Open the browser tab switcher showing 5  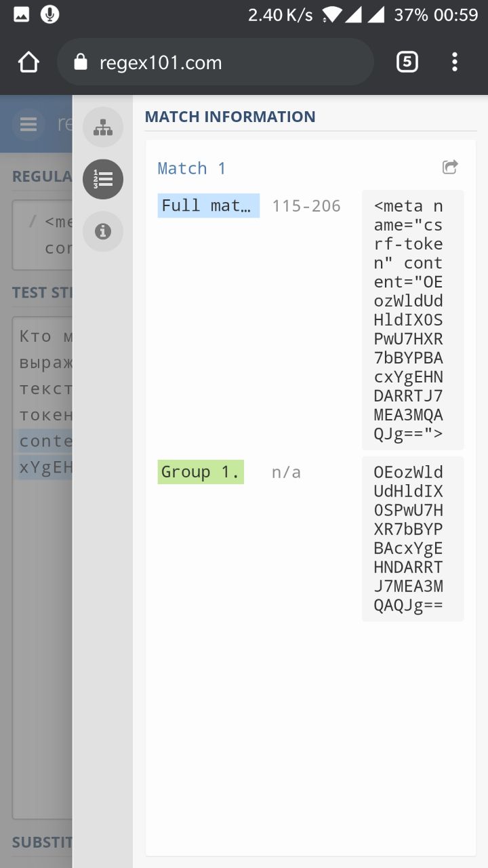tap(407, 62)
